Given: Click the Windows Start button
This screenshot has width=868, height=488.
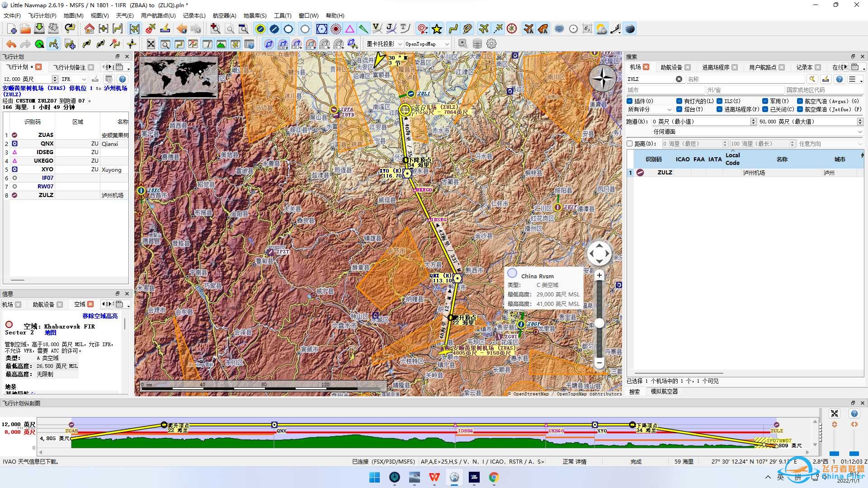Looking at the screenshot, I should click(x=374, y=477).
